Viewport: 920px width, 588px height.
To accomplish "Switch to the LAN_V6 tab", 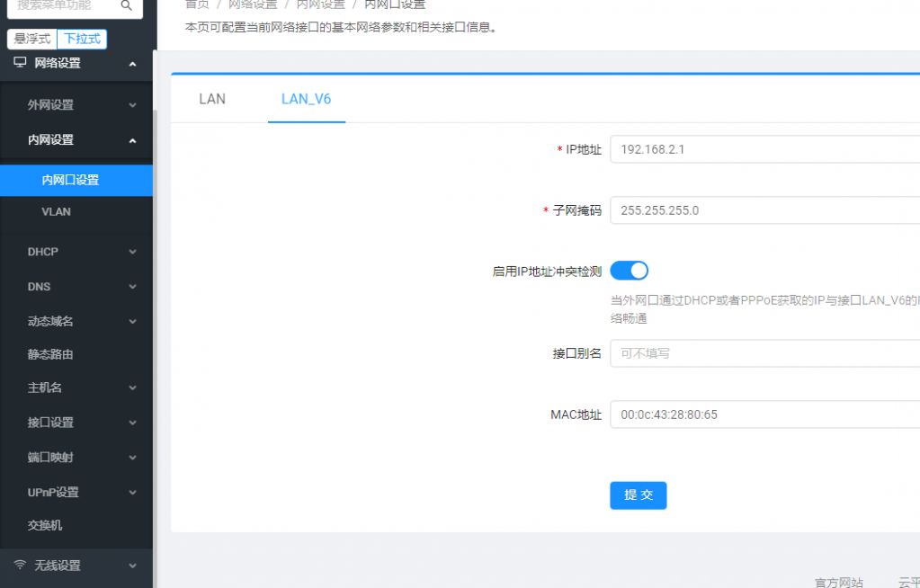I will [x=306, y=99].
